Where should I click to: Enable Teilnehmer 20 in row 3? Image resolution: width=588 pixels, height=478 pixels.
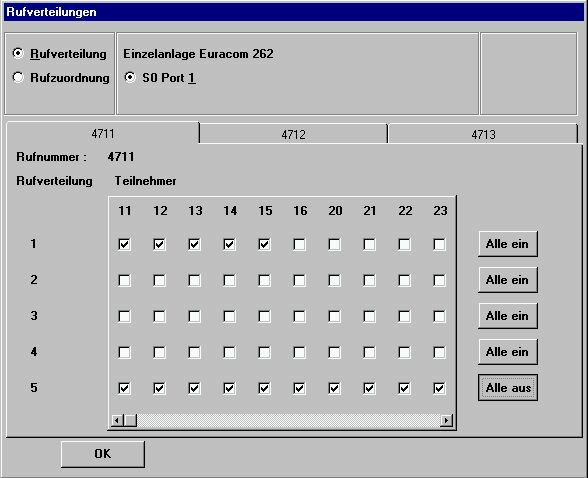tap(334, 316)
